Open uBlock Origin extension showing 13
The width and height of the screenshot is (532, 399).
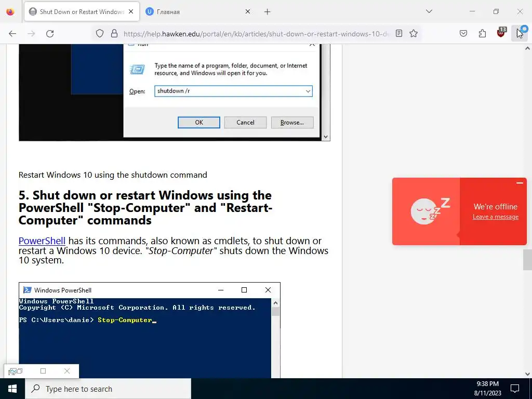tap(501, 33)
